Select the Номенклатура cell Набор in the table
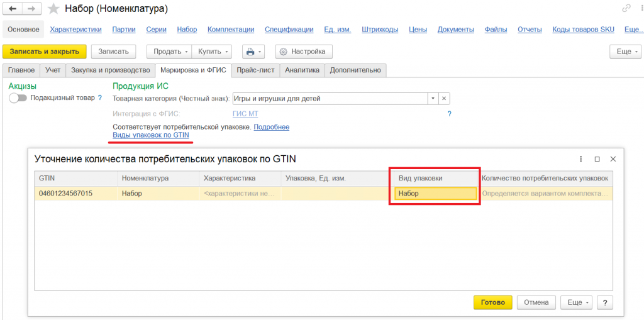Screen dimensions: 644x320 click(158, 194)
